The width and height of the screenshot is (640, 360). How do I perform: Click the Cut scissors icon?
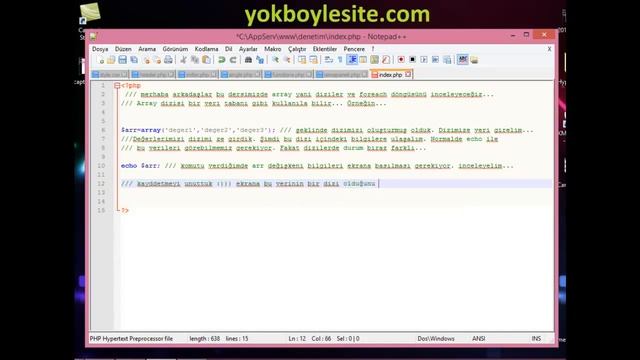click(x=183, y=60)
